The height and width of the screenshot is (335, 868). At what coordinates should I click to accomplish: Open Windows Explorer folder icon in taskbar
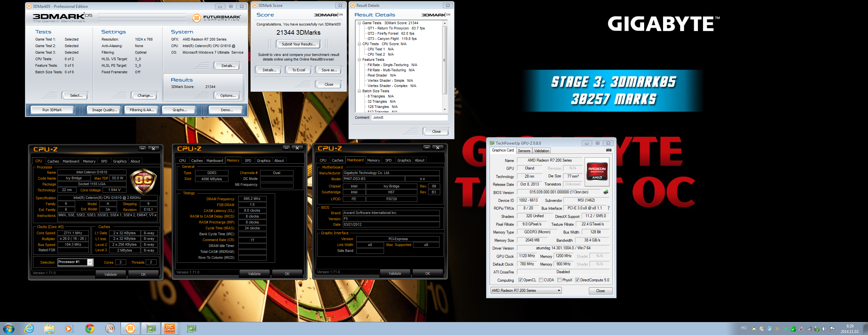[x=49, y=328]
